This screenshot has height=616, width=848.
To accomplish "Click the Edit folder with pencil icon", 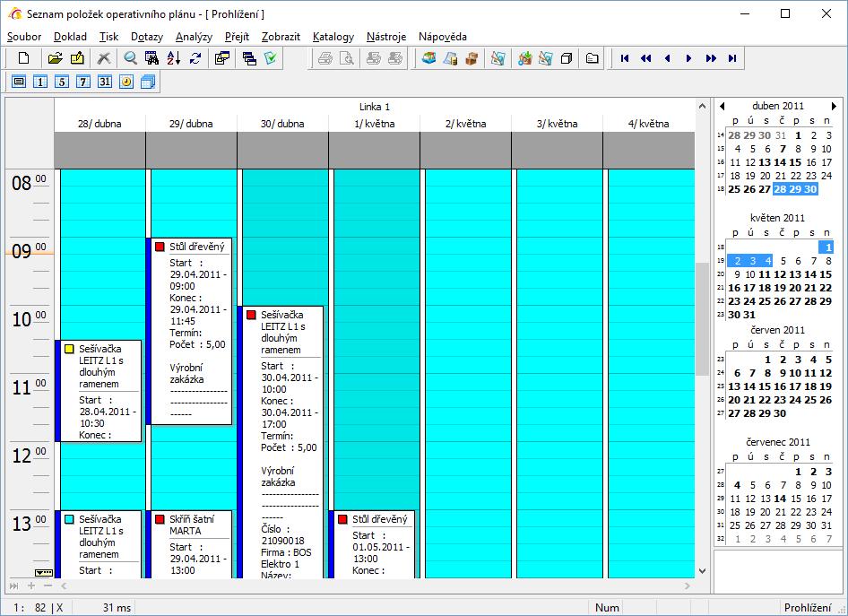I will pos(77,58).
